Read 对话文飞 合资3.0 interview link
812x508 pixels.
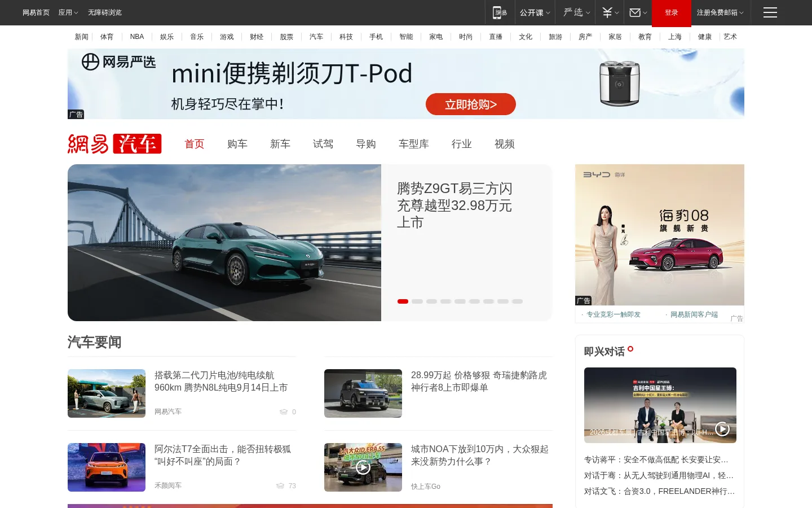(659, 491)
